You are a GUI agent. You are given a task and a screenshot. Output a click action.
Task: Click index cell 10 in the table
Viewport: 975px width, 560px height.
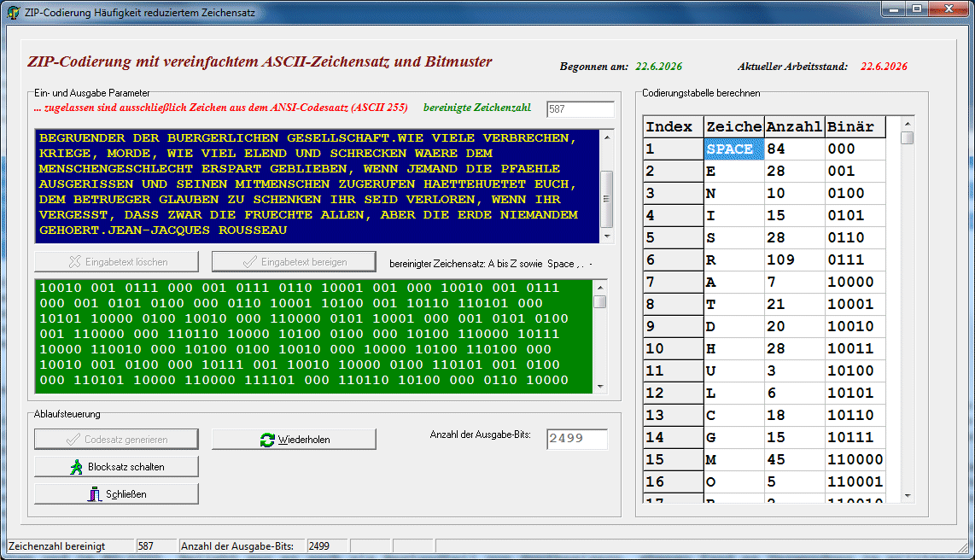(674, 348)
